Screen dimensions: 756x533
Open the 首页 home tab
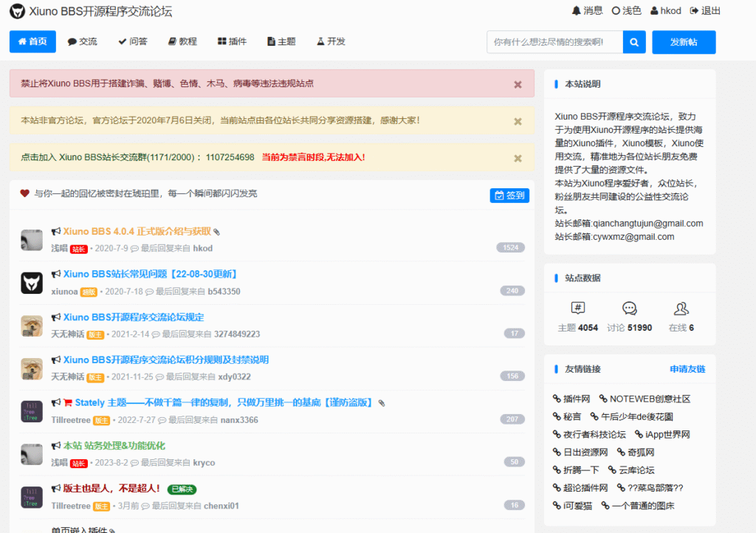[32, 42]
